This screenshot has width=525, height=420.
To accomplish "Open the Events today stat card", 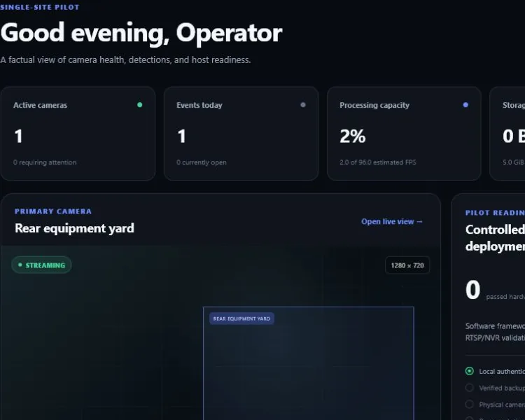I will pos(241,134).
